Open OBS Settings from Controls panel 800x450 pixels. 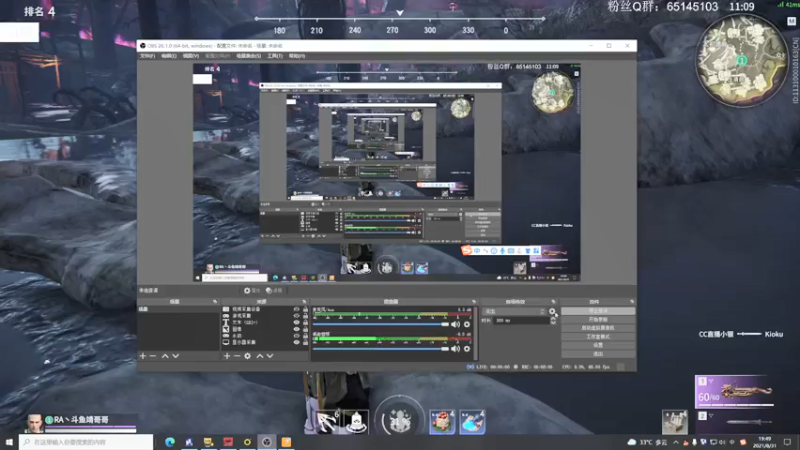pos(598,345)
